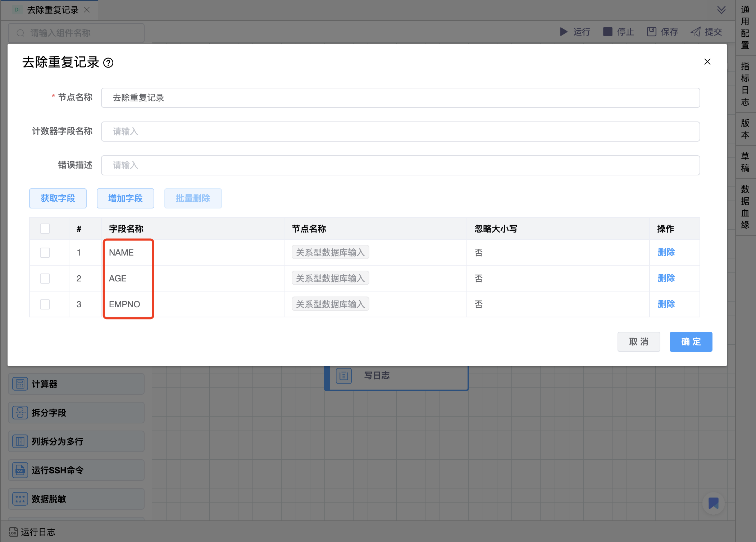Select the 计算器 calculator component icon
This screenshot has height=542, width=756.
pos(20,384)
